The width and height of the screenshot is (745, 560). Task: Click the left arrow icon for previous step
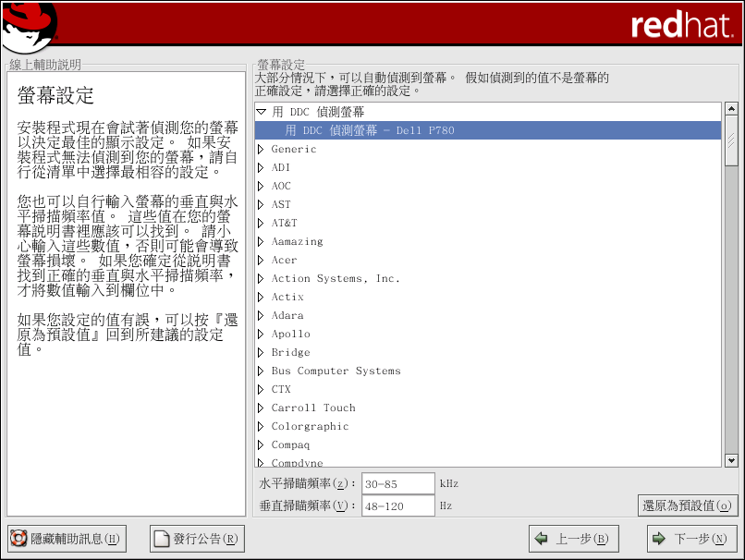click(x=542, y=539)
